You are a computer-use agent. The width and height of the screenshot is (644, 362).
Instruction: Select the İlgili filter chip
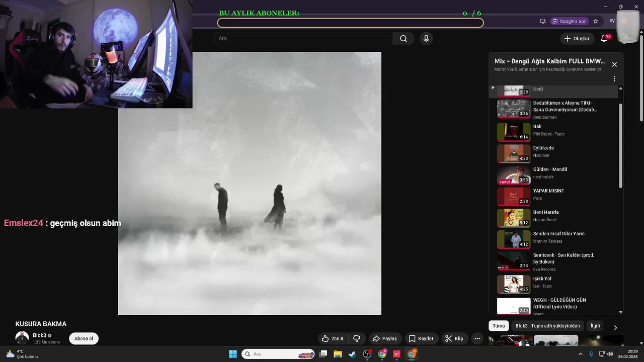595,326
